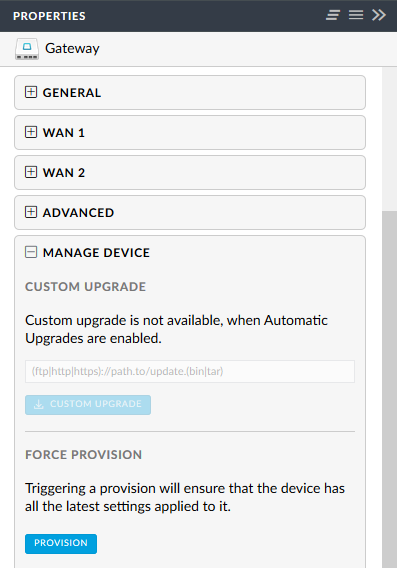Click the Gateway device name text
This screenshot has height=568, width=397.
tap(72, 49)
